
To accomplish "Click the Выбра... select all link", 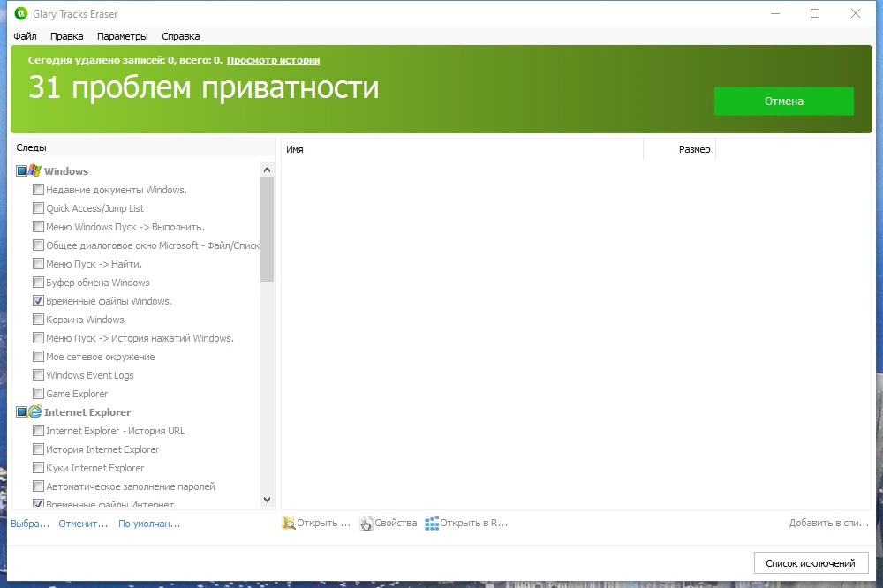I will 30,524.
